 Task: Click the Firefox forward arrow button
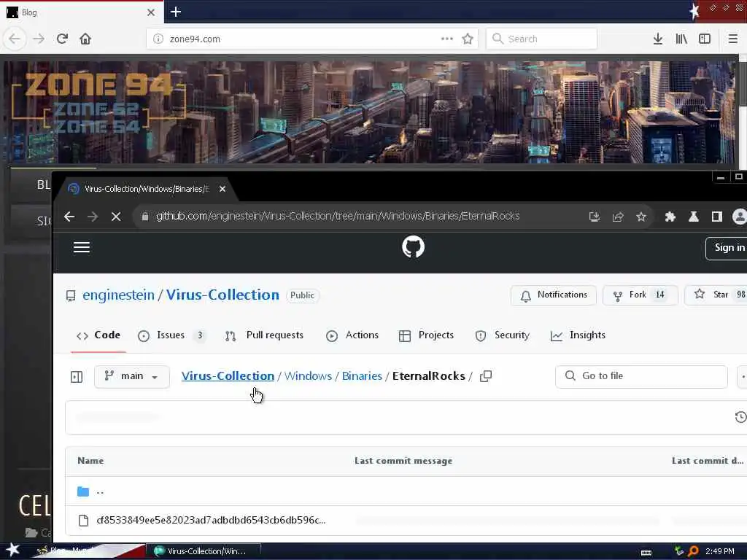pos(39,39)
